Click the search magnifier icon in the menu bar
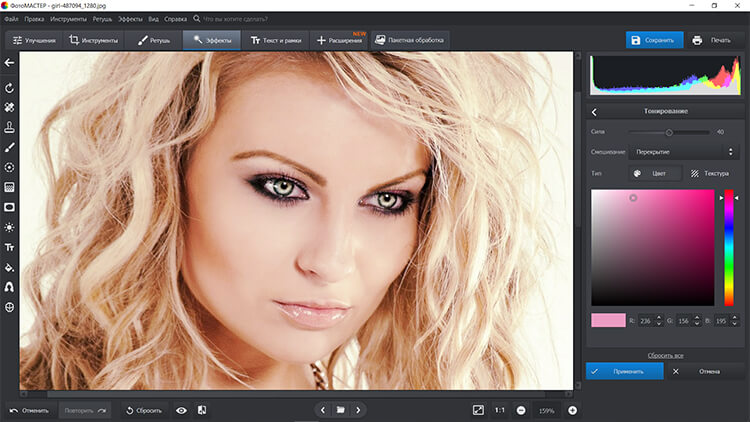750x422 pixels. click(197, 19)
